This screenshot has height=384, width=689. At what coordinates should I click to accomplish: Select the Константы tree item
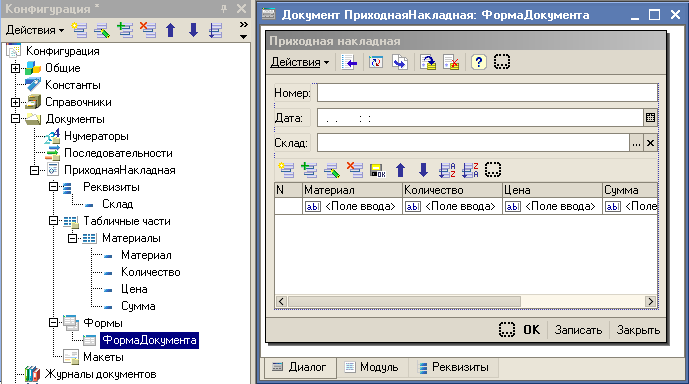tap(73, 85)
